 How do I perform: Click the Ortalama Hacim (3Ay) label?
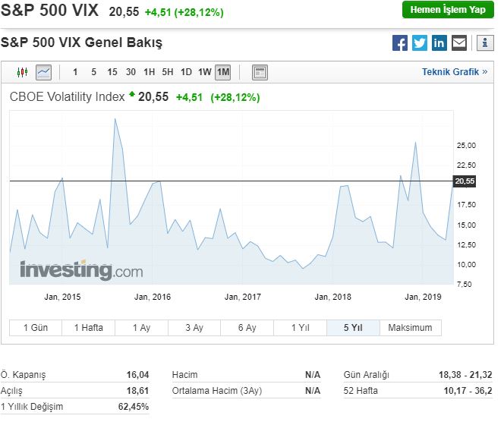217,391
